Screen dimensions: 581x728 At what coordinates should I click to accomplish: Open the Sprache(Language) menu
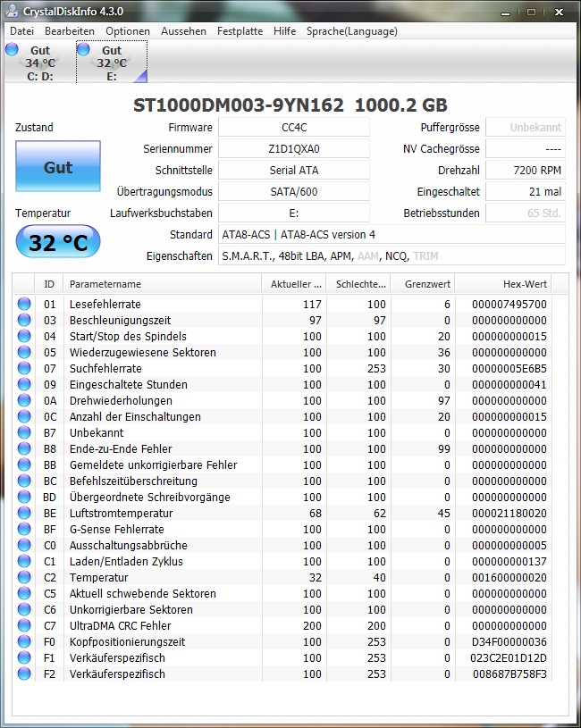pos(351,31)
